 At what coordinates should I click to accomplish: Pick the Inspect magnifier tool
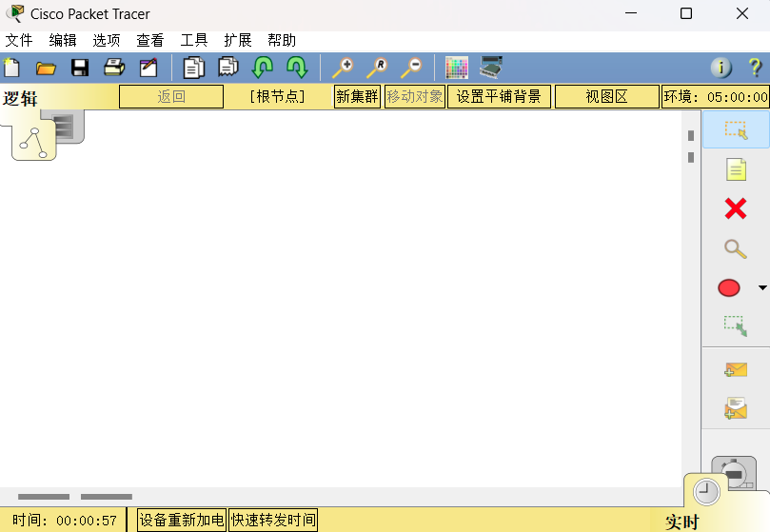(736, 248)
